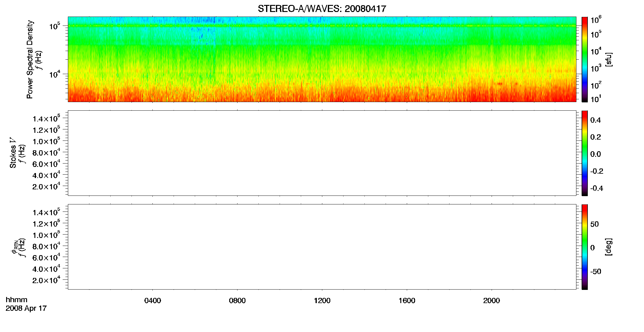The height and width of the screenshot is (332, 644).
Task: Click the 0400 time tick label
Action: [153, 301]
